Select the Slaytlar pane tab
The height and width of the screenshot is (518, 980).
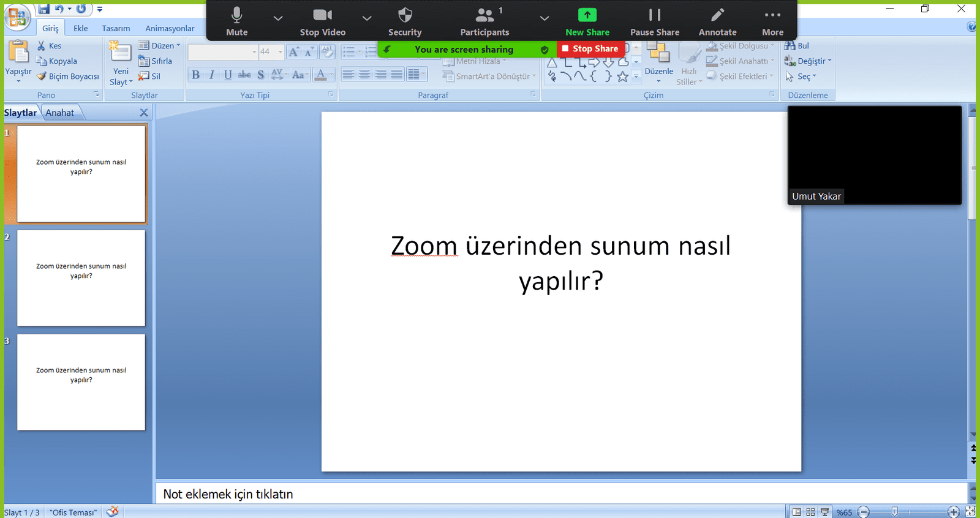21,113
